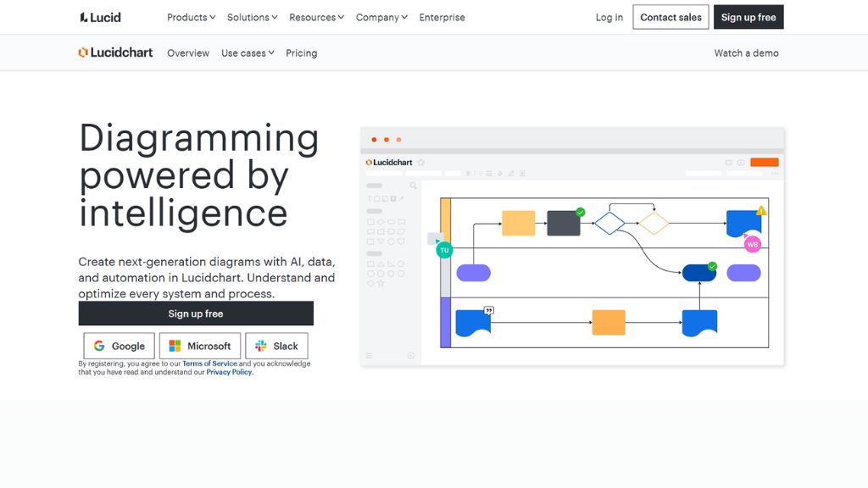This screenshot has width=868, height=488.
Task: Click the TU collaborator avatar in preview
Action: click(444, 250)
